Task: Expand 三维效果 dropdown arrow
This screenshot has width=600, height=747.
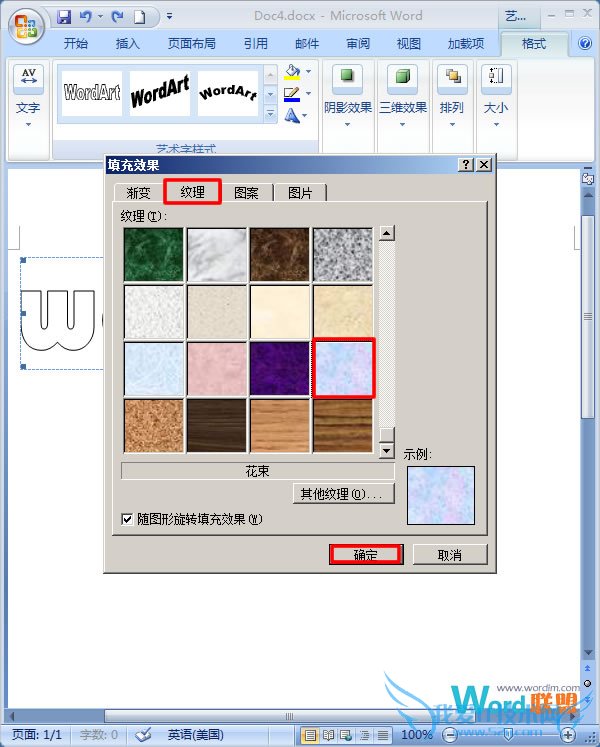Action: [x=403, y=125]
